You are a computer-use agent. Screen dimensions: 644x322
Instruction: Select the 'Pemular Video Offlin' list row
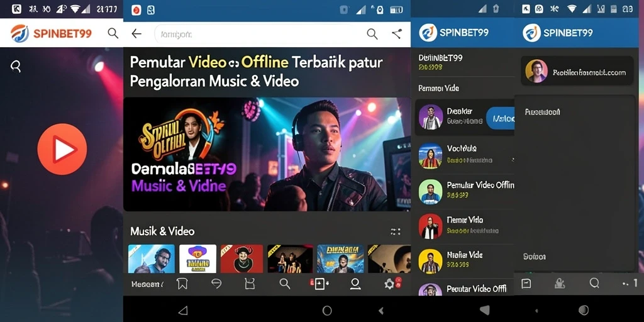click(464, 191)
